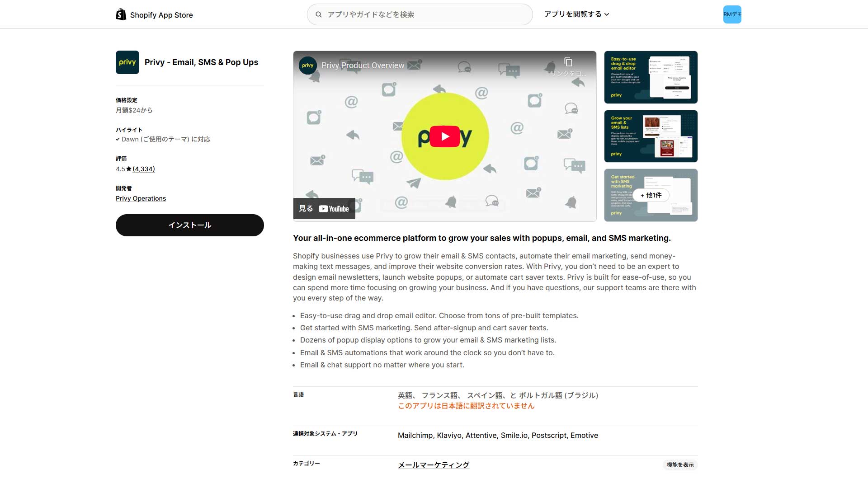Open the drag & drop email editor thumbnail
The height and width of the screenshot is (488, 868).
(651, 77)
